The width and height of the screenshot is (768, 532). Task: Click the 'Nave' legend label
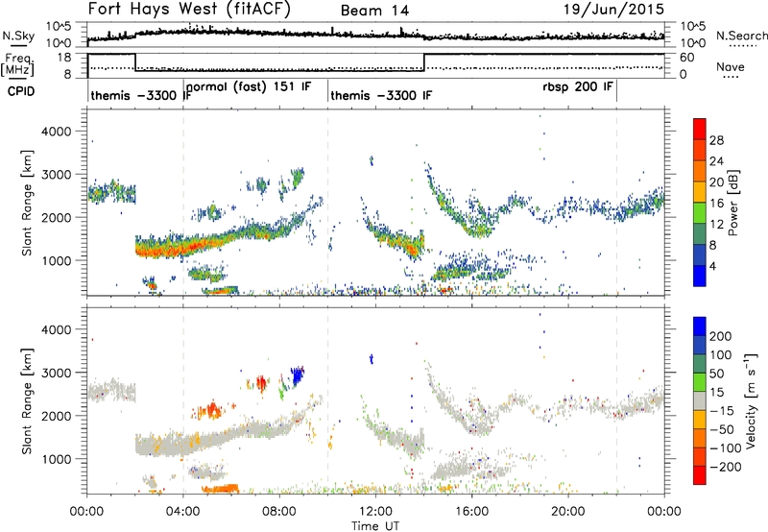point(730,66)
